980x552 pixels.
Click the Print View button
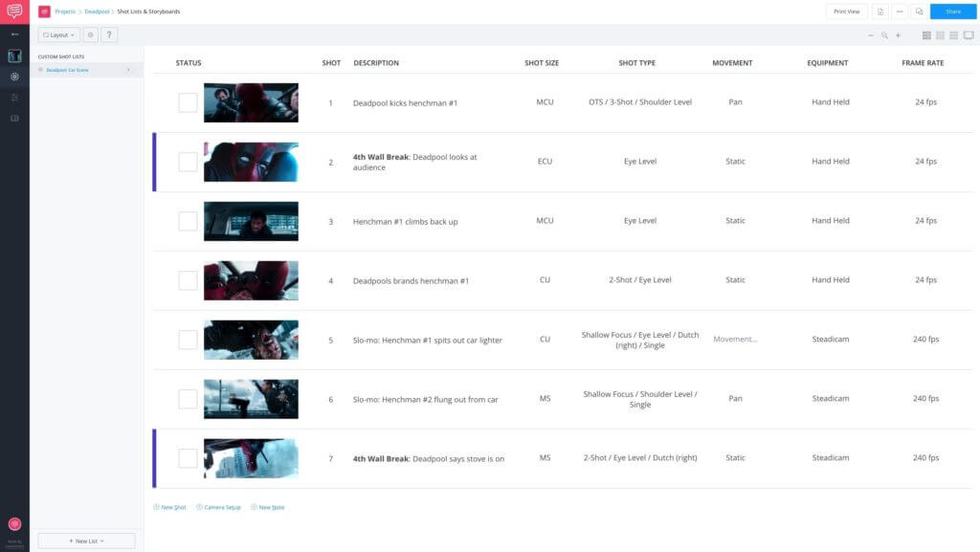(x=846, y=11)
